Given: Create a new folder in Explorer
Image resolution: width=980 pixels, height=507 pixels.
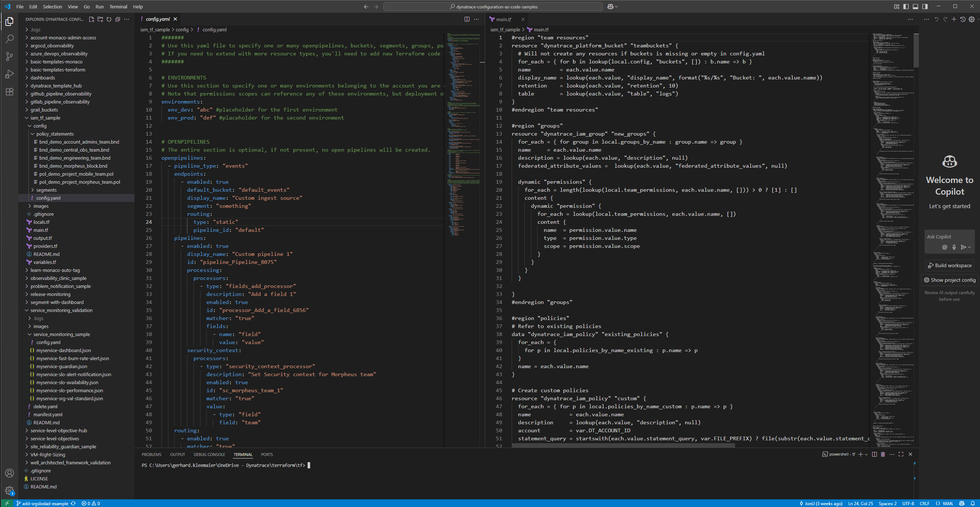Looking at the screenshot, I should 100,19.
